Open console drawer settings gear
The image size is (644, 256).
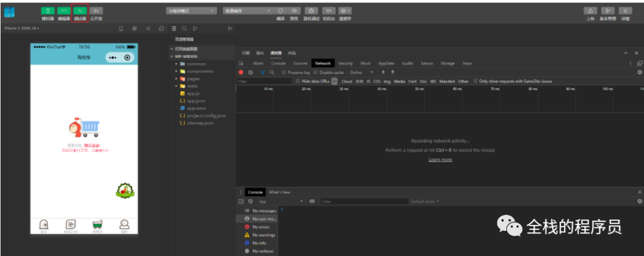point(639,201)
